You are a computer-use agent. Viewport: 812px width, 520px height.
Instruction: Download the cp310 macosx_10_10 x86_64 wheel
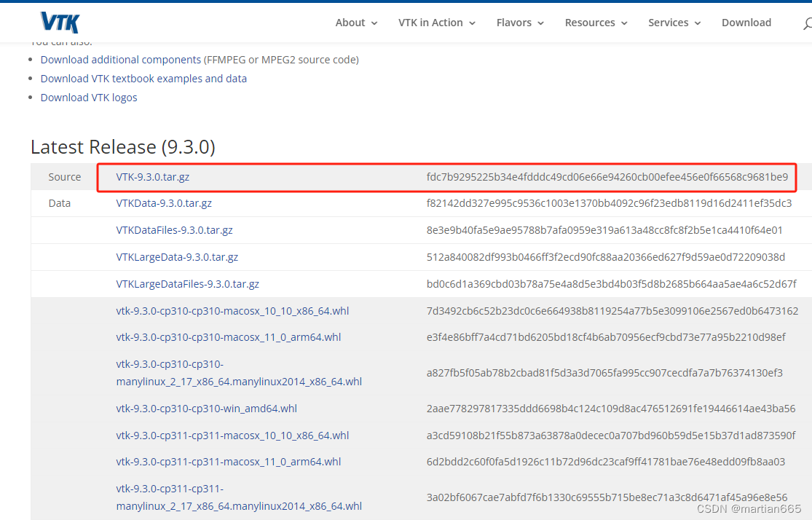tap(232, 311)
